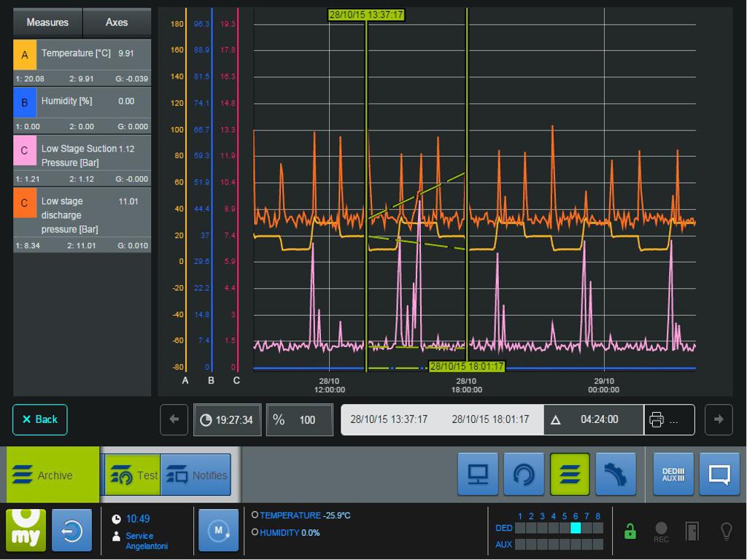Click the door status icon
Image resolution: width=747 pixels, height=560 pixels.
pyautogui.click(x=692, y=531)
